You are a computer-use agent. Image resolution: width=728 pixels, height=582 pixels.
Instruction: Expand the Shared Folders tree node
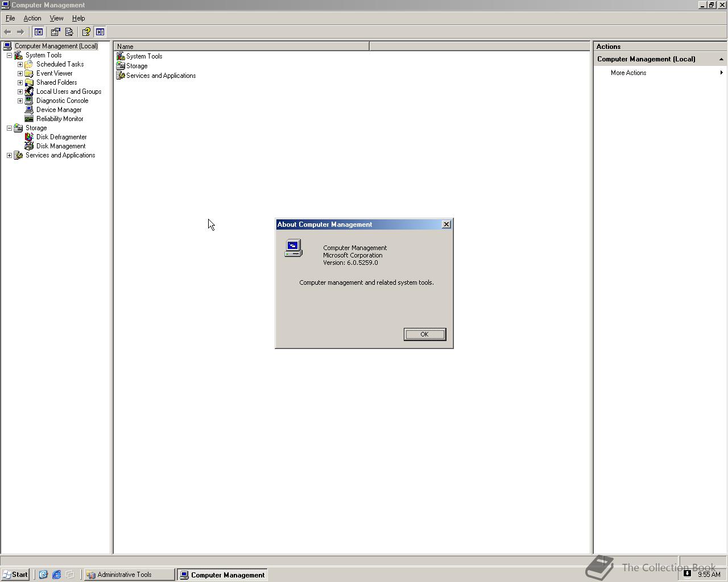(x=20, y=82)
